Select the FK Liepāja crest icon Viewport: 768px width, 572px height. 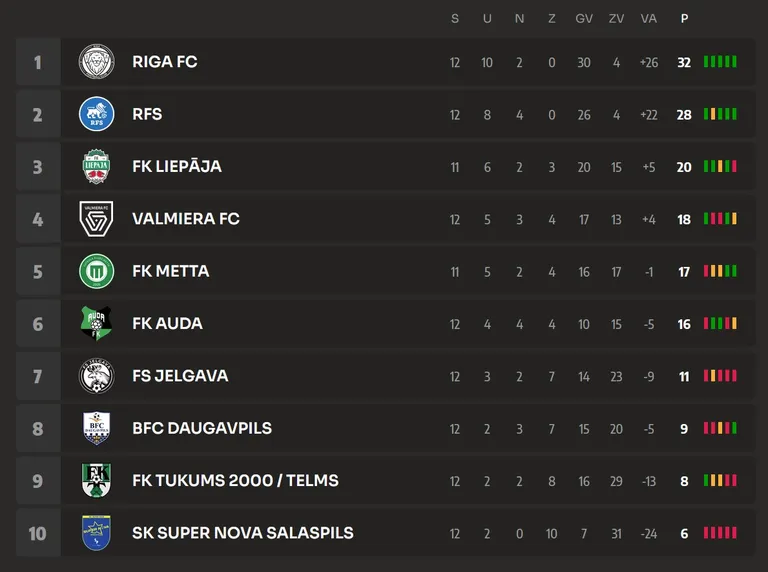(x=96, y=167)
